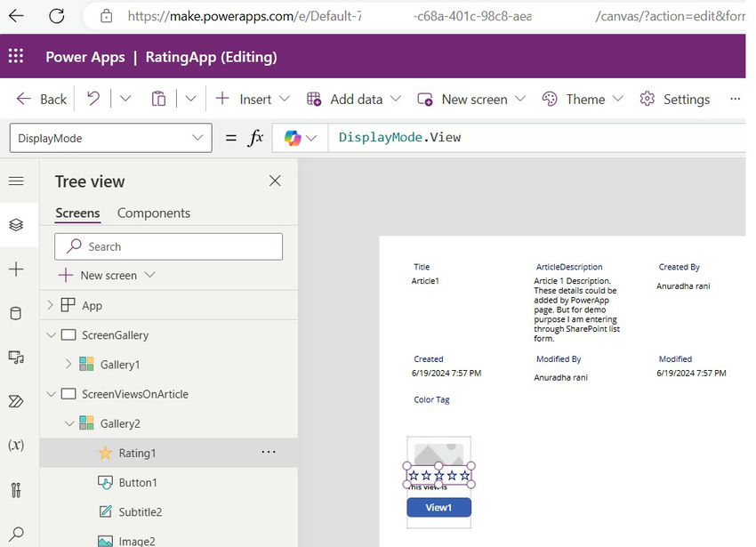This screenshot has width=756, height=547.
Task: Click the Tree view search box
Action: point(169,246)
